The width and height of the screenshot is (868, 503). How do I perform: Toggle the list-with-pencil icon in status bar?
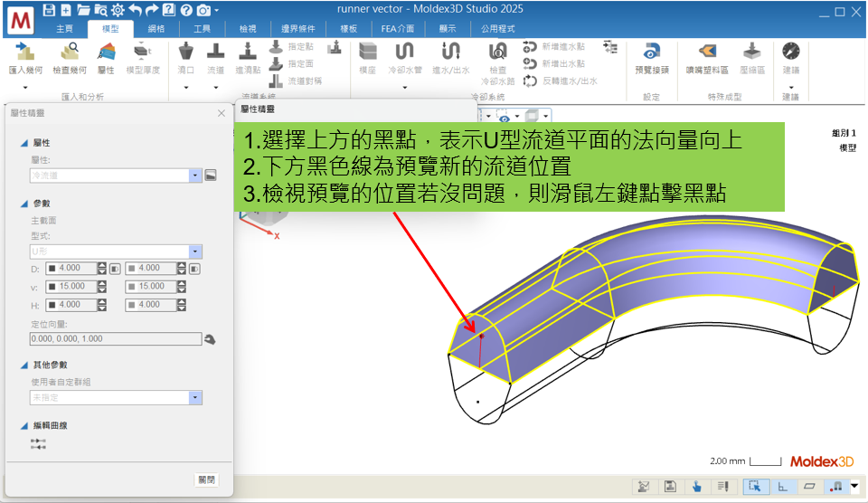click(x=723, y=487)
